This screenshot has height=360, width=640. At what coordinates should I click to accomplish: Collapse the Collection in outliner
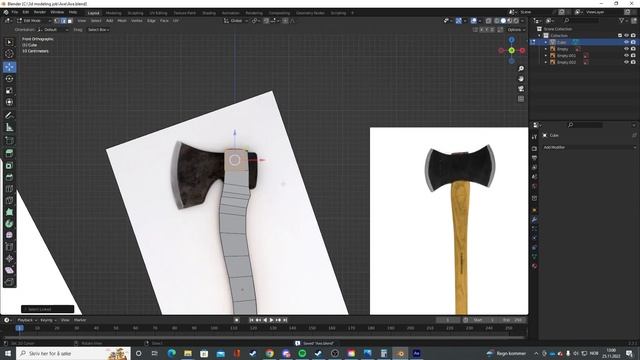(x=540, y=36)
